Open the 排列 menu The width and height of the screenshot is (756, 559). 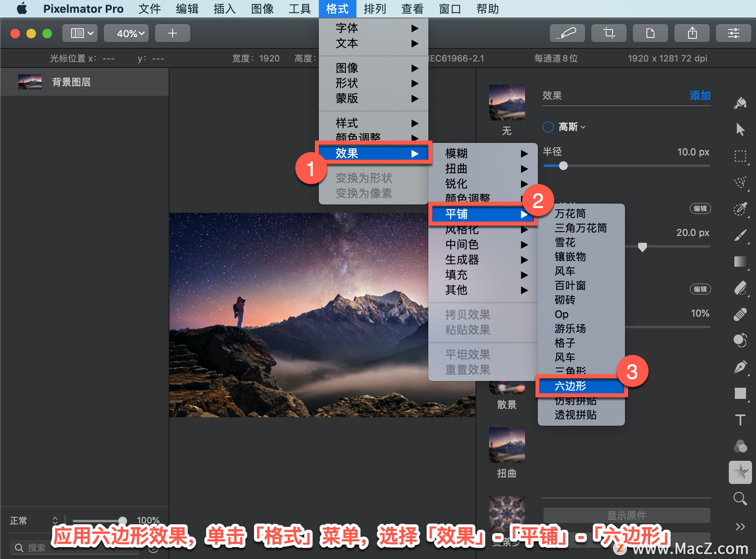point(375,9)
